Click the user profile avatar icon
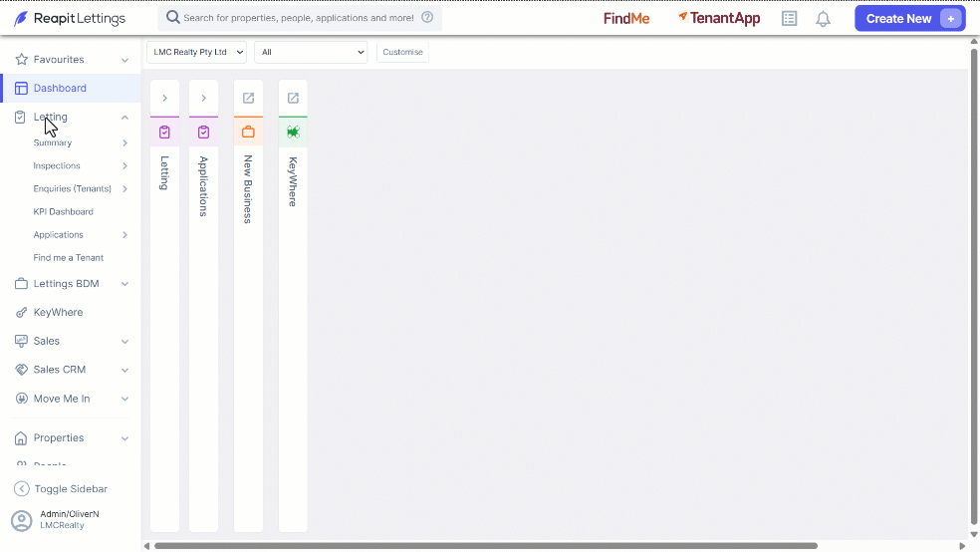Viewport: 980px width, 552px height. click(22, 520)
